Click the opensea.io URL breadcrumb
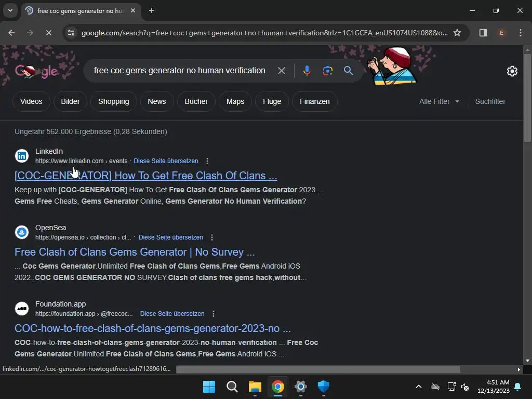The height and width of the screenshot is (399, 532). 83,237
